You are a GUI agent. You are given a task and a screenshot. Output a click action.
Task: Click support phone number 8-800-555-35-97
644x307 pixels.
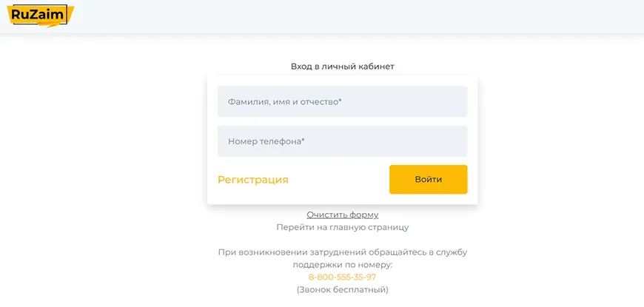click(343, 277)
